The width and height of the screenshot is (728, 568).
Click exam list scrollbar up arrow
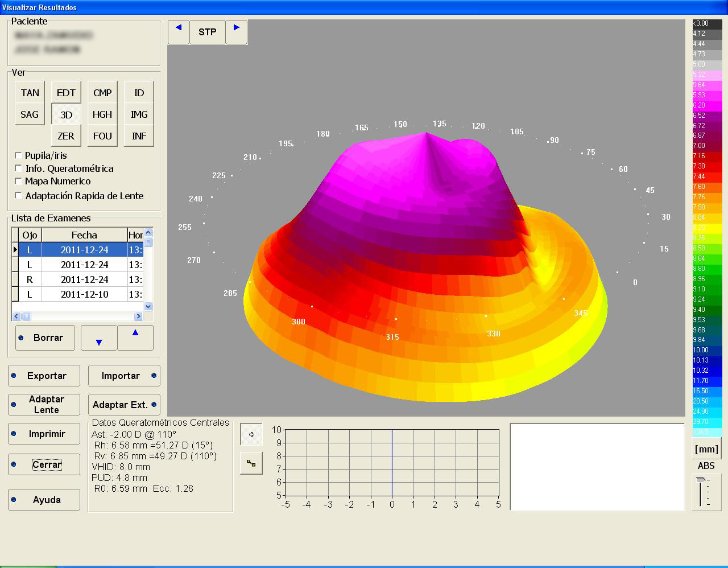click(x=148, y=232)
